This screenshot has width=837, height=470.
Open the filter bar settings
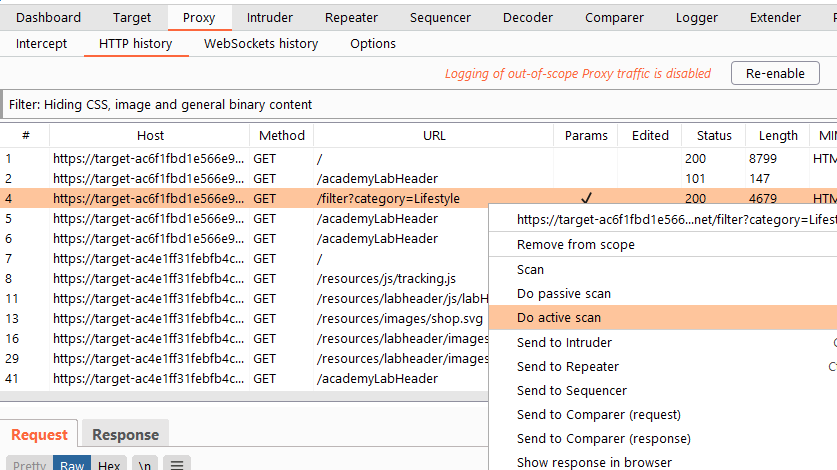418,104
